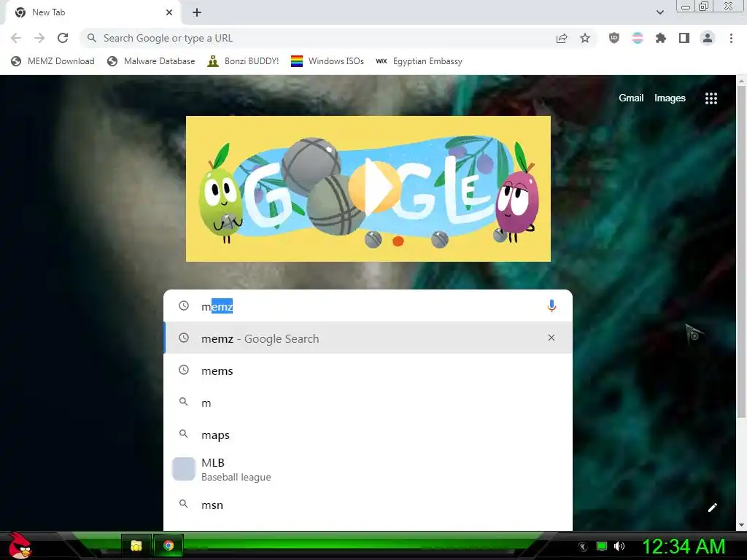
Task: Select the memz - Google Search suggestion
Action: pos(368,338)
